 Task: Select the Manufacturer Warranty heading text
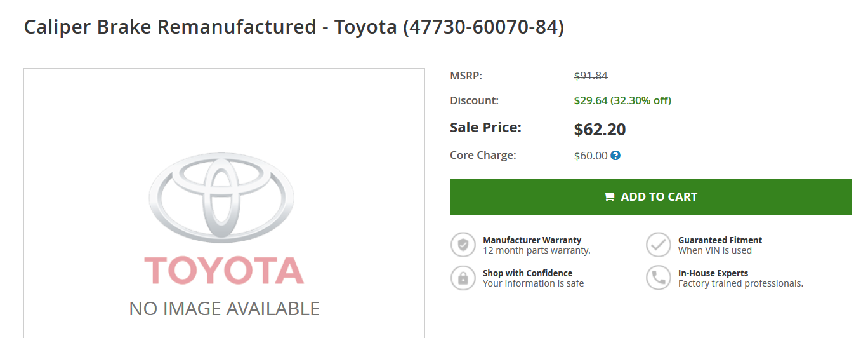pyautogui.click(x=532, y=240)
